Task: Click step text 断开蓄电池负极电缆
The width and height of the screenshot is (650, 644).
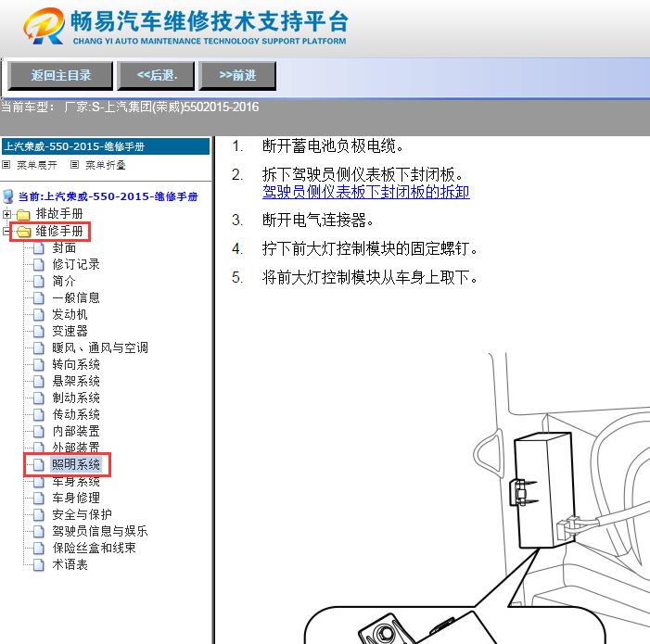Action: 333,145
